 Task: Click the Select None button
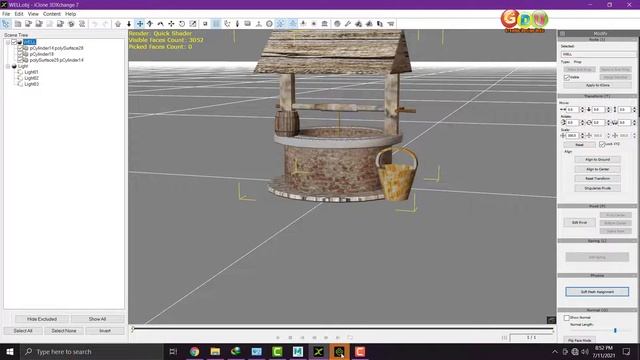[x=64, y=331]
